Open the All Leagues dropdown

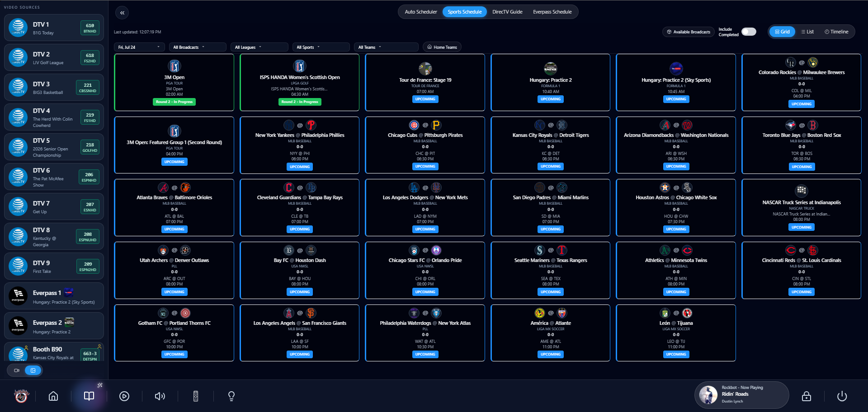(259, 47)
